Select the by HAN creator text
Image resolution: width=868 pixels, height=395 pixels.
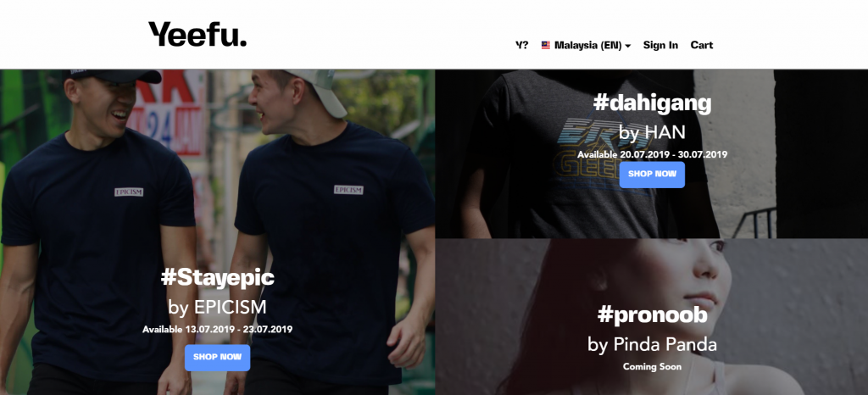[652, 132]
